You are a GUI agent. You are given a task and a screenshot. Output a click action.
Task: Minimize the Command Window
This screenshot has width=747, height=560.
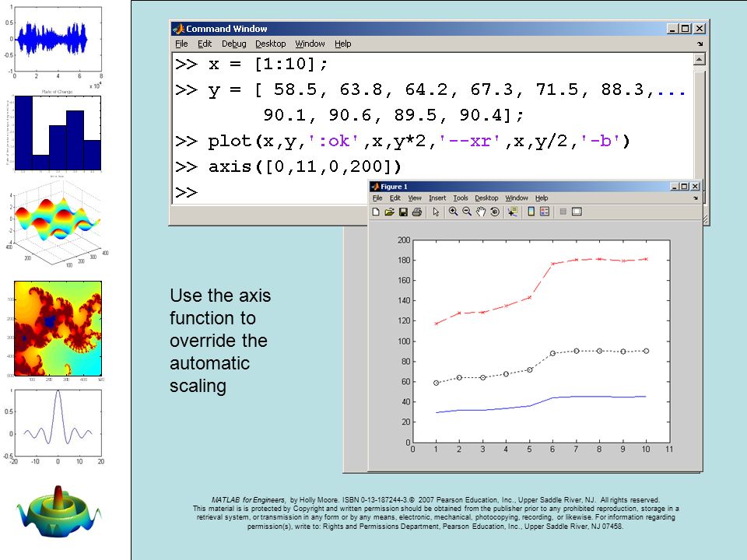pos(672,29)
